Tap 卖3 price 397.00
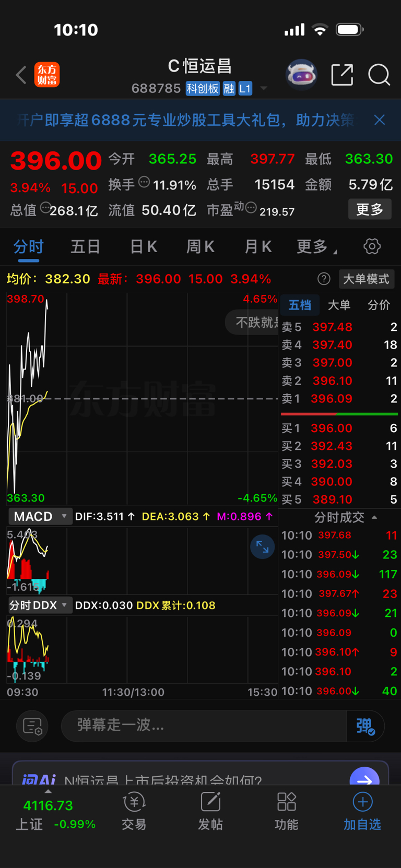The height and width of the screenshot is (868, 401). [x=332, y=363]
